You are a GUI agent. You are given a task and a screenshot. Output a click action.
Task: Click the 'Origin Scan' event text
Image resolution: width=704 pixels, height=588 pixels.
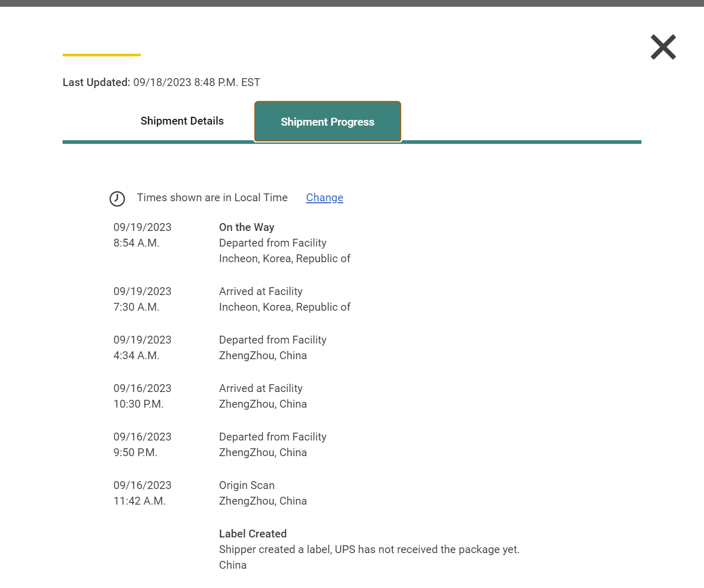[x=247, y=485]
